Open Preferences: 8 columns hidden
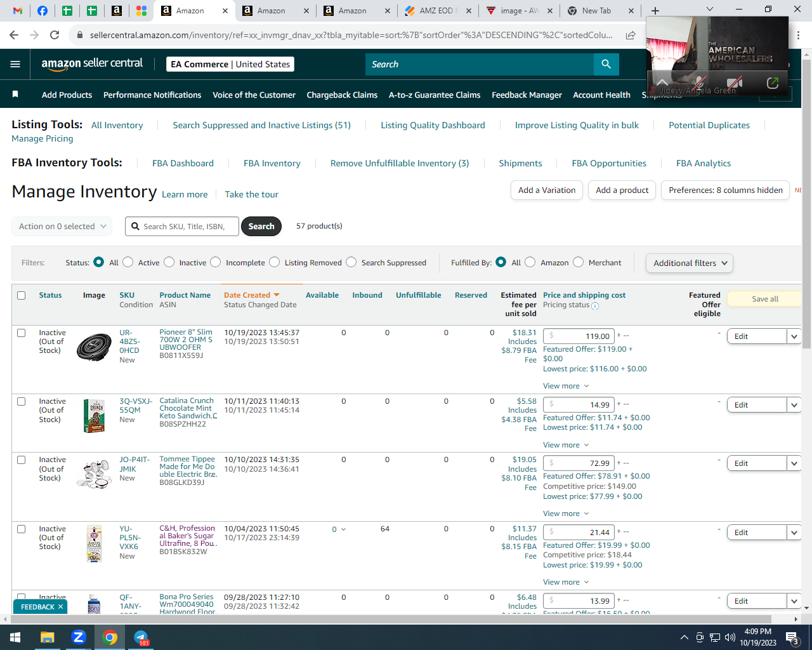 tap(726, 190)
